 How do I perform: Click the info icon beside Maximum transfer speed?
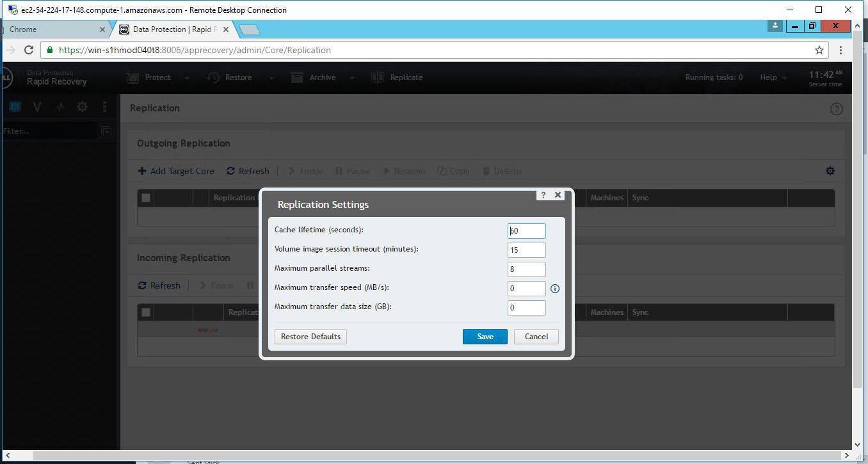[555, 289]
